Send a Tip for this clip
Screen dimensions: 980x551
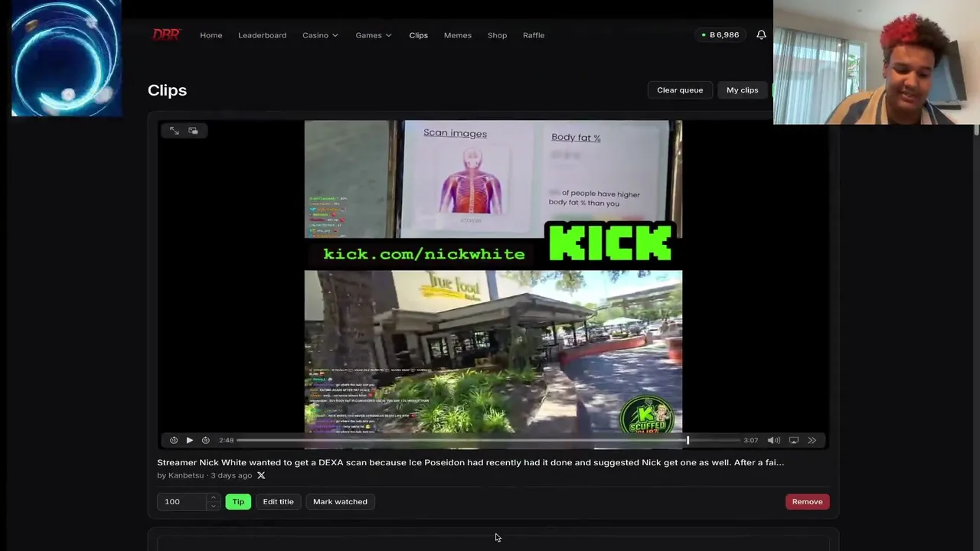tap(238, 502)
